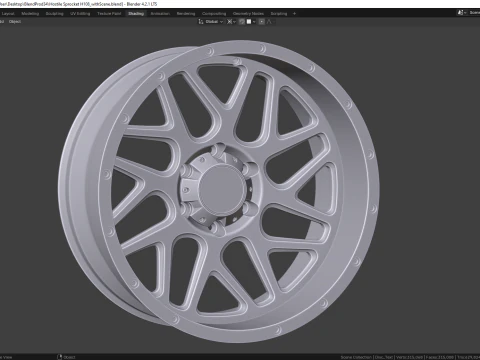The height and width of the screenshot is (360, 480).
Task: Toggle proportional editing in viewport header
Action: tap(262, 22)
